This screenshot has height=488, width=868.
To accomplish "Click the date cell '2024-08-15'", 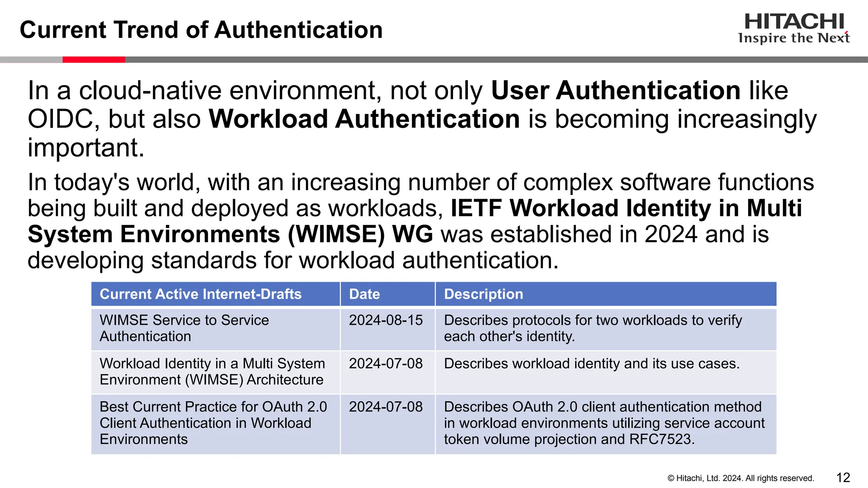I will click(388, 329).
